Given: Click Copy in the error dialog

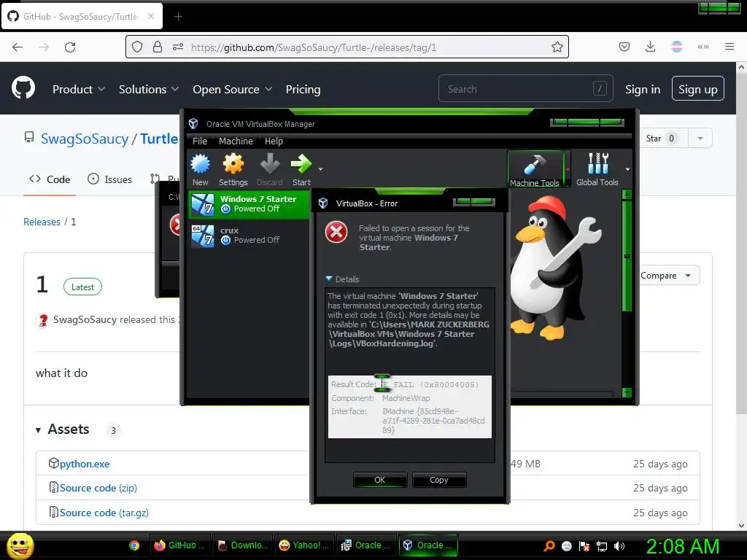Looking at the screenshot, I should [x=438, y=480].
